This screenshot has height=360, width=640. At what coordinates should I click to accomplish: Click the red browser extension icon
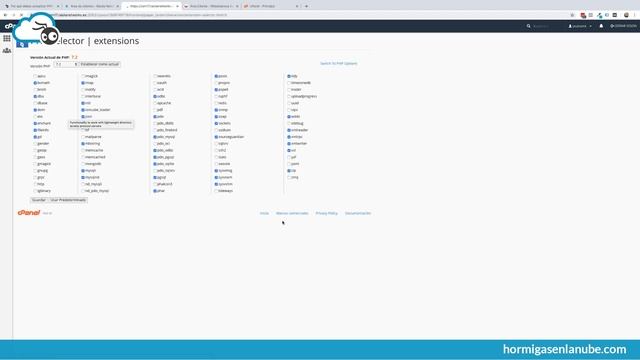583,15
